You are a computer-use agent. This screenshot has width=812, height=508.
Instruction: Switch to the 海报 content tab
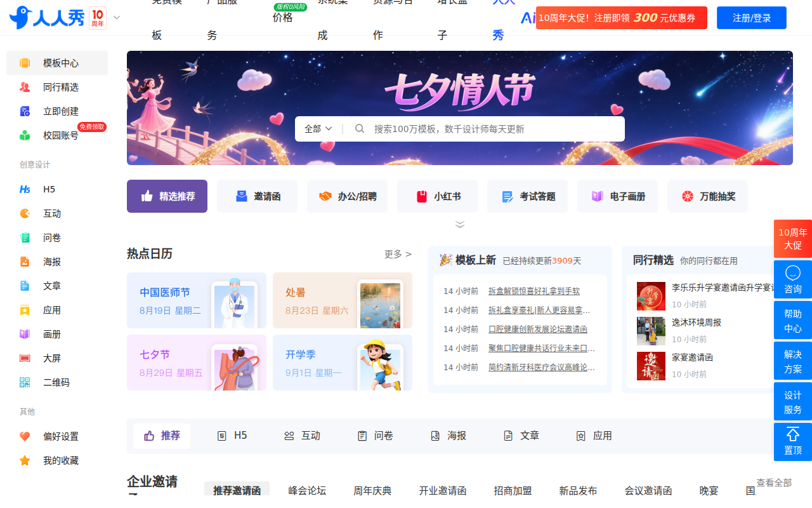click(x=448, y=436)
